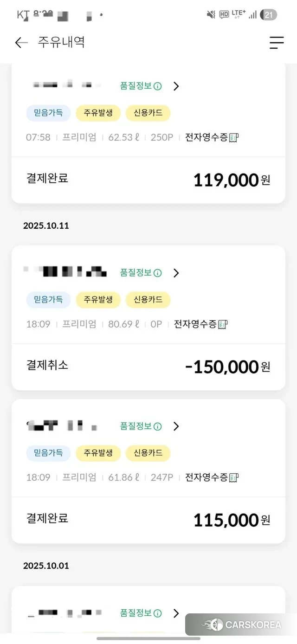
Task: Tap info icon on the 115,000원 entry
Action: tap(158, 426)
